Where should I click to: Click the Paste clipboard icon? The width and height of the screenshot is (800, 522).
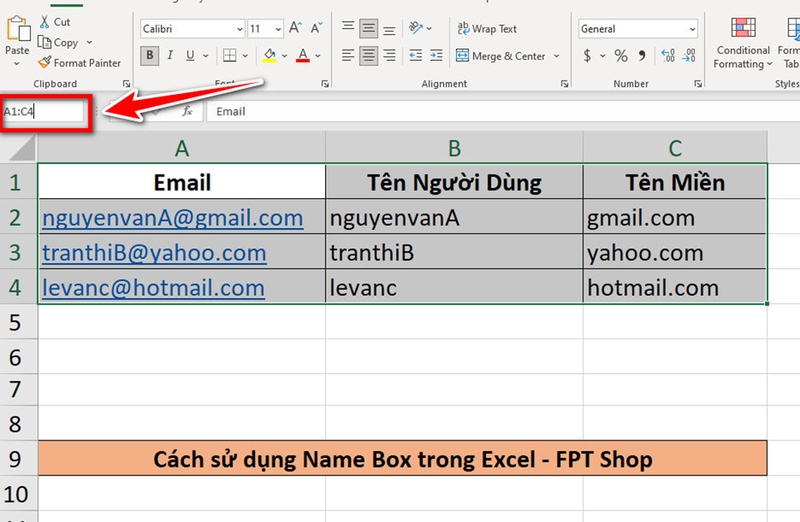click(18, 29)
